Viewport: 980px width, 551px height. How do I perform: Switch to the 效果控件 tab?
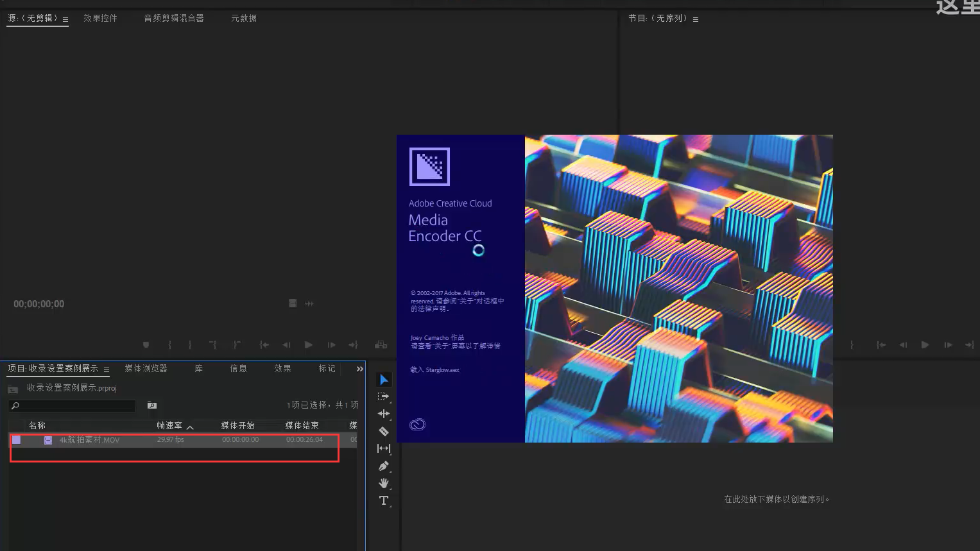(100, 18)
